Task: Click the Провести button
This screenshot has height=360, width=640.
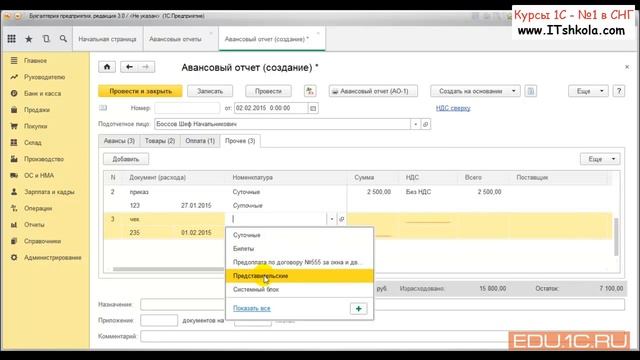Action: 268,91
